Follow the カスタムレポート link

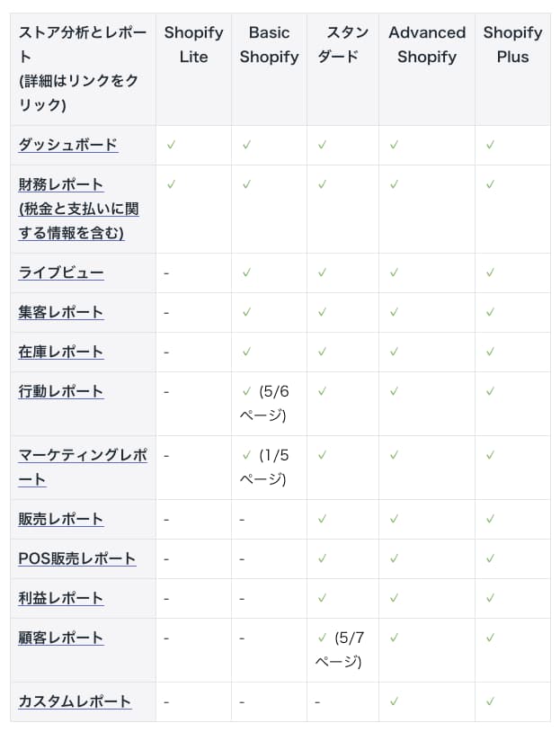[76, 701]
